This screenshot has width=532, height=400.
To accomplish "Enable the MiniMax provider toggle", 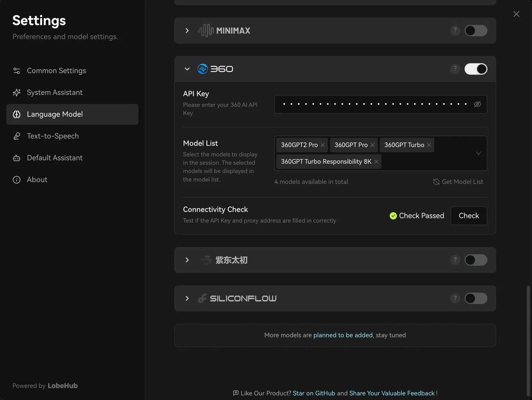I will pos(475,31).
